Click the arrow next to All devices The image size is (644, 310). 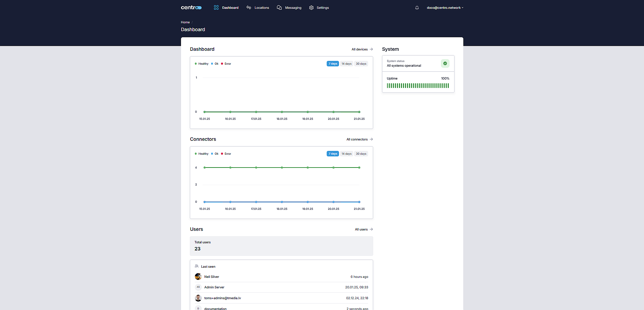pyautogui.click(x=371, y=49)
